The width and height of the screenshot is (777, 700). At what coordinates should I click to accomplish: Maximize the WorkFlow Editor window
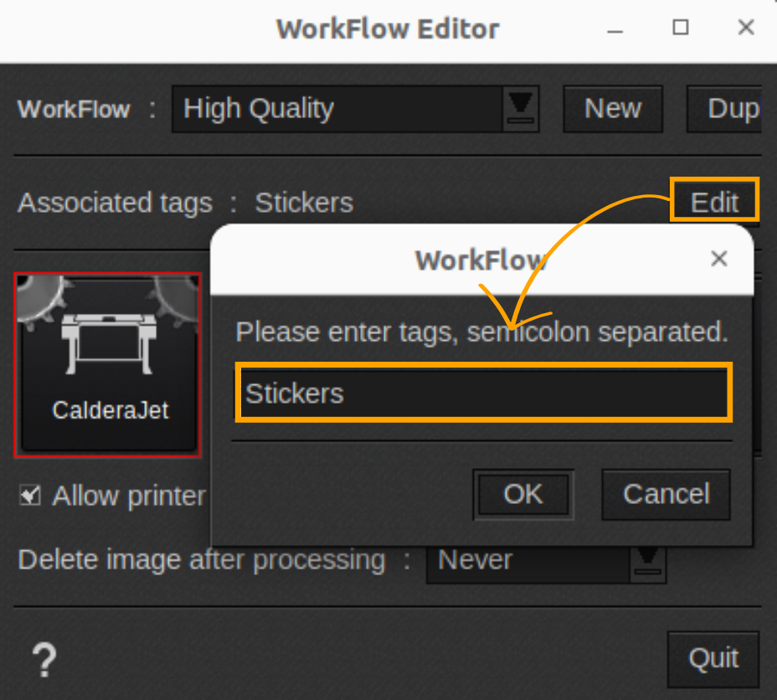(680, 28)
